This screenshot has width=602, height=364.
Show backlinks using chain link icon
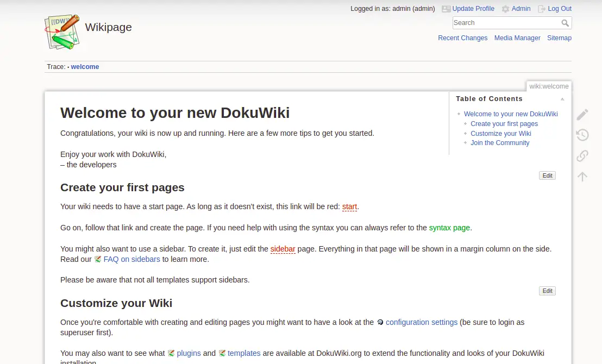(582, 156)
